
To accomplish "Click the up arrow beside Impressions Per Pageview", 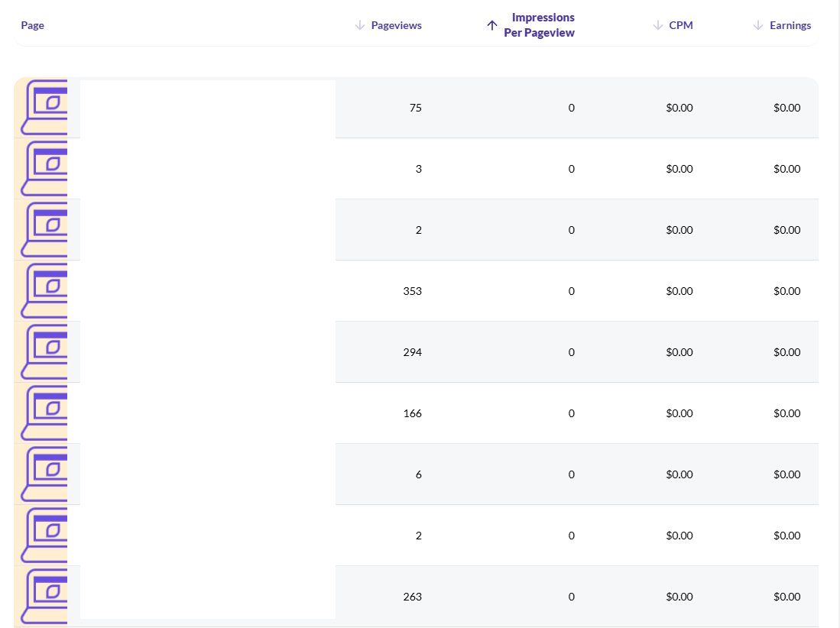I will tap(492, 25).
